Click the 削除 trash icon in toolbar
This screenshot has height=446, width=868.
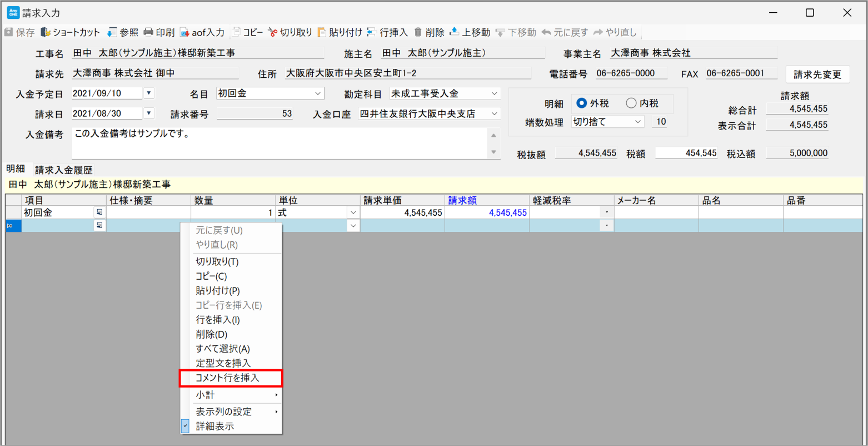coord(418,32)
